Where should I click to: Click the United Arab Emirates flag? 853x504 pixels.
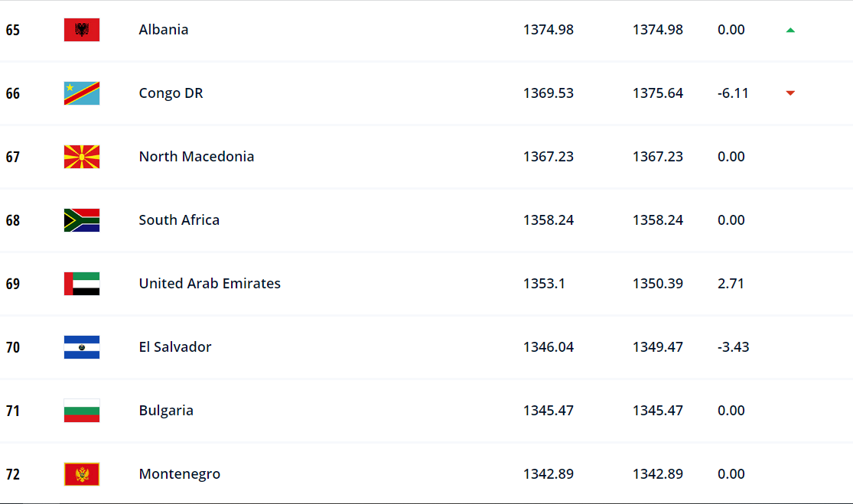coord(82,284)
